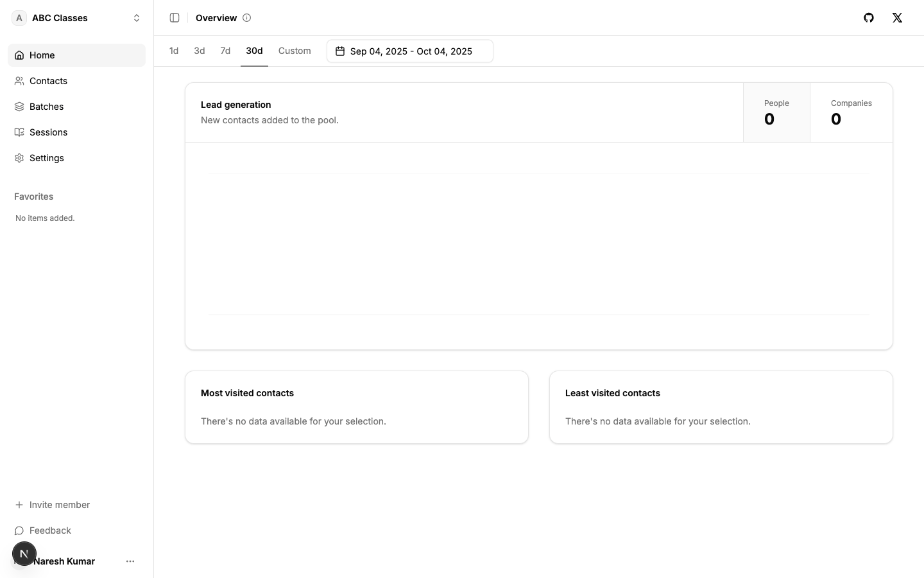This screenshot has height=578, width=924.
Task: Toggle the sidebar panel icon
Action: 175,18
